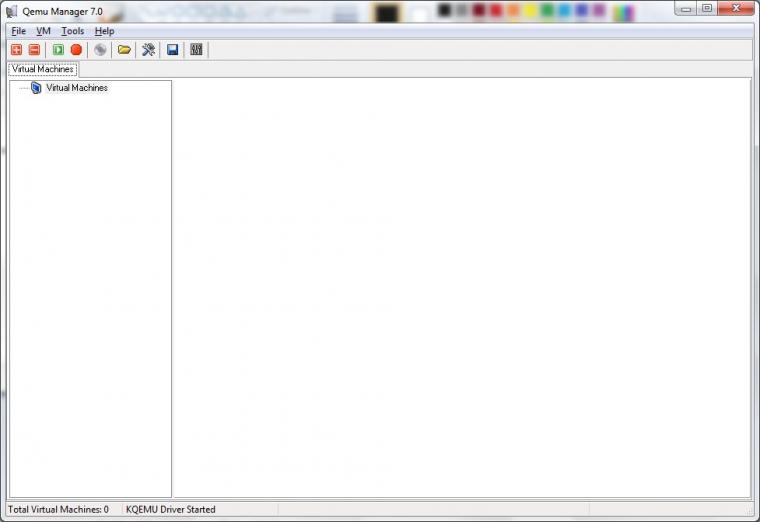760x522 pixels.
Task: Open the wrench and screwdriver tools icon
Action: pyautogui.click(x=148, y=50)
